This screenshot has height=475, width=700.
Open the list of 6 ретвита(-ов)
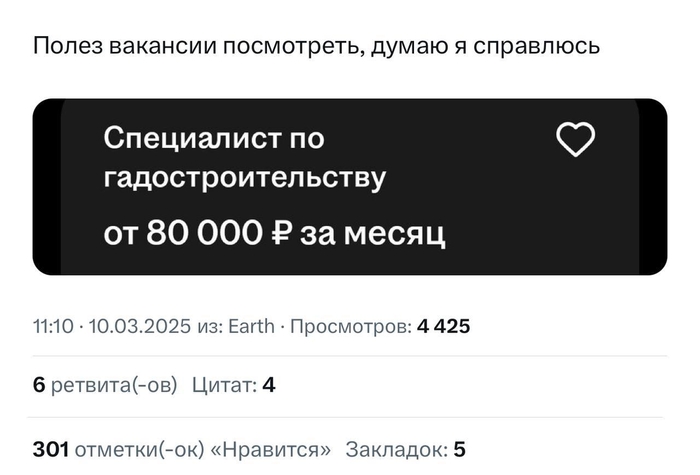pyautogui.click(x=105, y=385)
